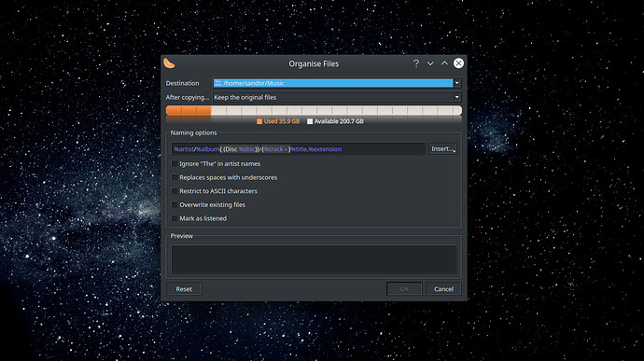The image size is (644, 361).
Task: Open the Destination dropdown arrow
Action: [457, 83]
